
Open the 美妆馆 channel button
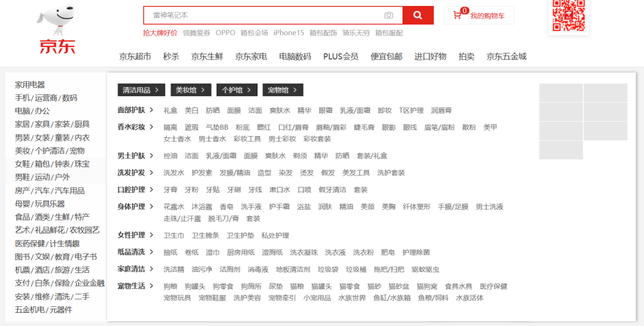click(x=191, y=90)
